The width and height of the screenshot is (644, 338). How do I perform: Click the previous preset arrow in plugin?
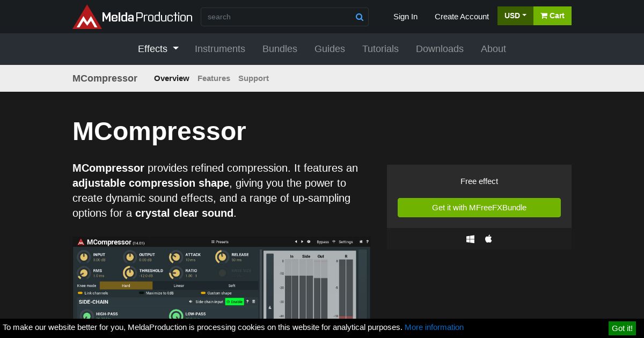(x=296, y=242)
